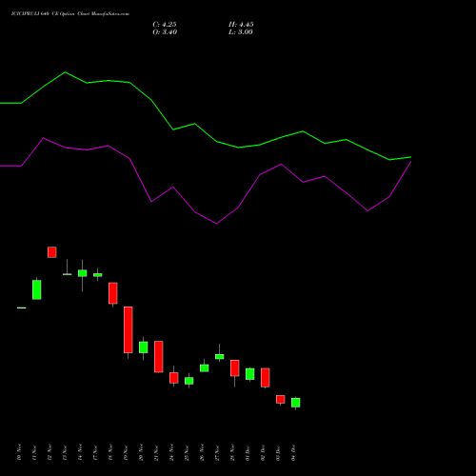Click the 13 Nov date label
The height and width of the screenshot is (476, 476).
point(65,452)
